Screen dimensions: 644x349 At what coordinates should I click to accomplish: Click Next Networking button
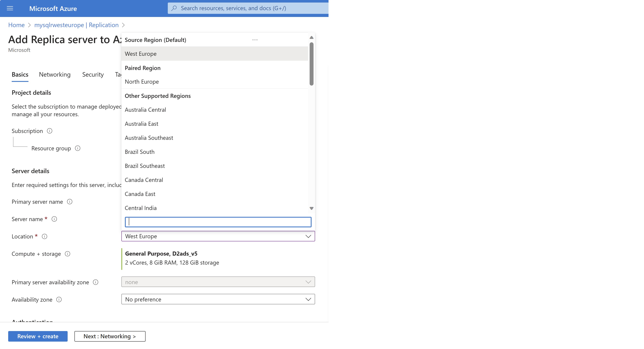(110, 336)
